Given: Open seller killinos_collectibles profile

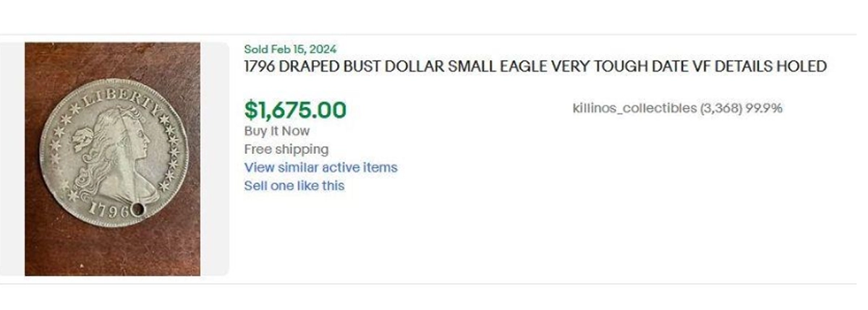Looking at the screenshot, I should tap(634, 108).
